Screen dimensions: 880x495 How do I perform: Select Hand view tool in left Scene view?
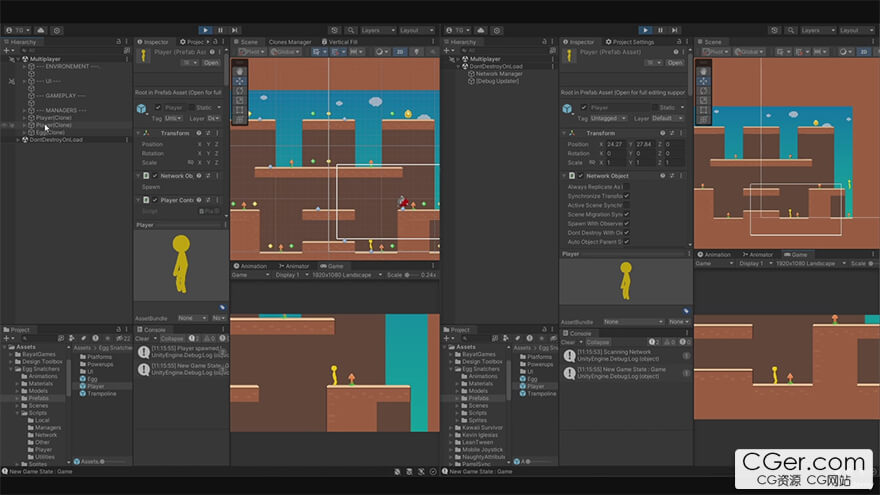point(240,71)
